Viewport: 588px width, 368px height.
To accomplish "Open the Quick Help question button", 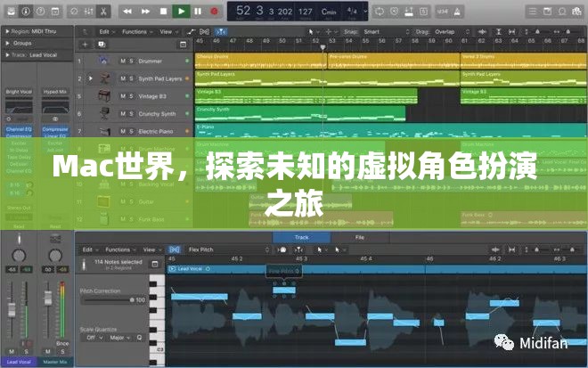I will pyautogui.click(x=40, y=12).
